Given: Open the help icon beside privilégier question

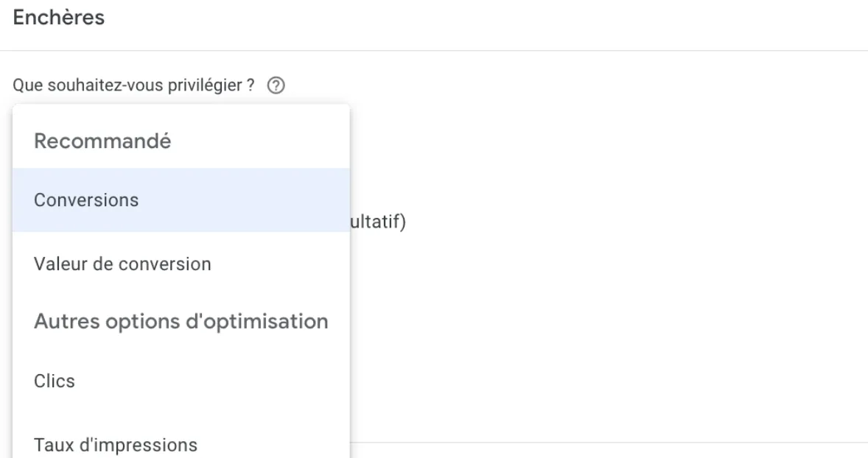Looking at the screenshot, I should pyautogui.click(x=276, y=85).
